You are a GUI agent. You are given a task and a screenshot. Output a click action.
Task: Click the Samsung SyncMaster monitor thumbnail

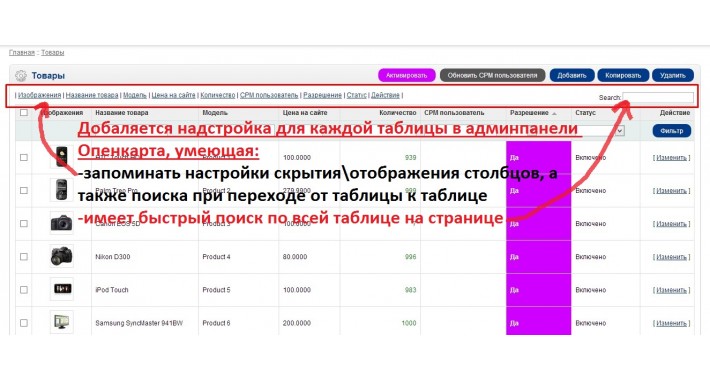point(62,322)
